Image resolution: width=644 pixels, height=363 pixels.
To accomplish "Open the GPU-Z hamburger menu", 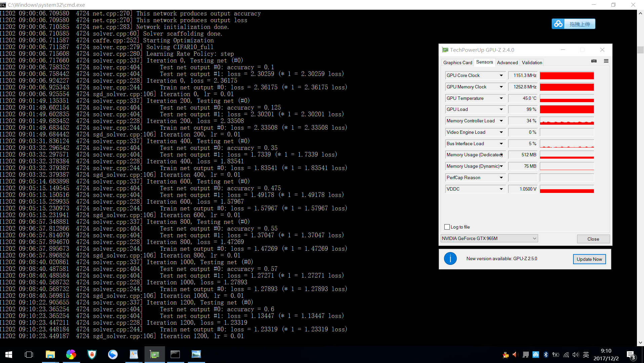I will 606,61.
